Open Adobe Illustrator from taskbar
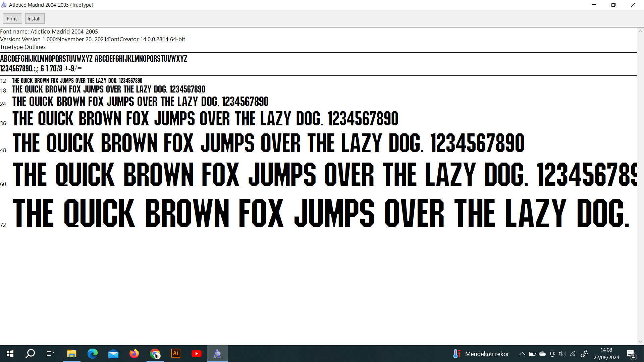 [x=176, y=354]
